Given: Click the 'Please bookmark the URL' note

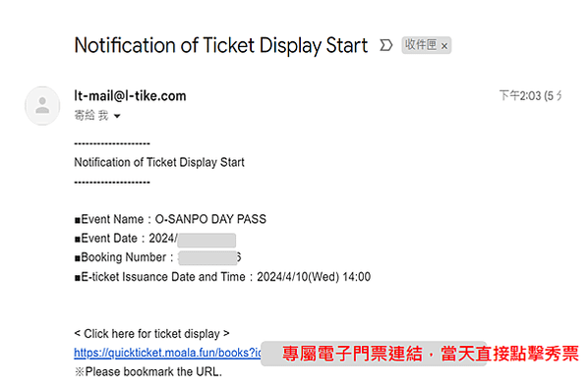Looking at the screenshot, I should coord(148,372).
